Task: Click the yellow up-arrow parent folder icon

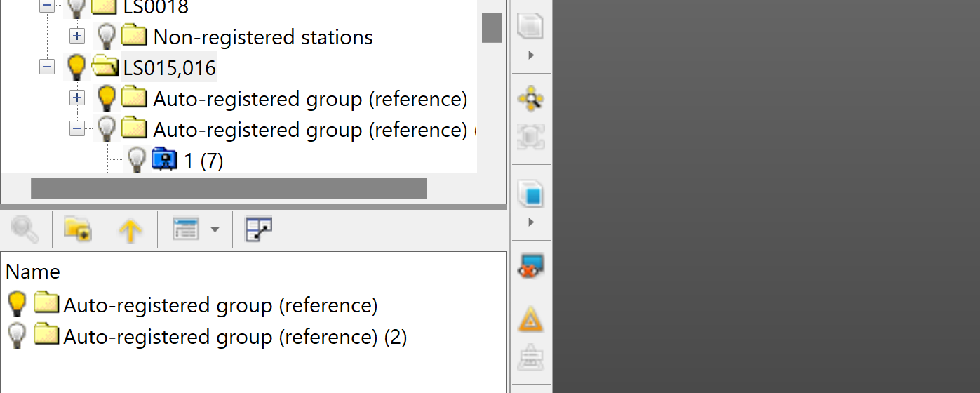Action: click(x=130, y=229)
